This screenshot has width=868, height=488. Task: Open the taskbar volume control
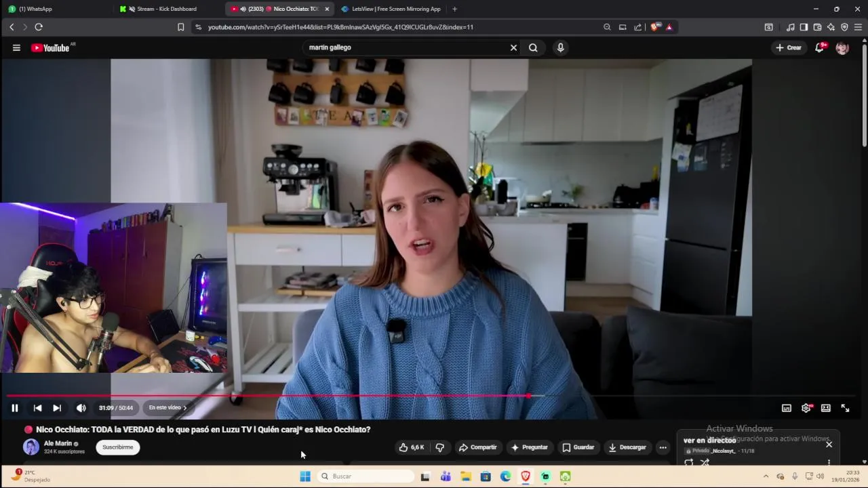[x=821, y=476]
